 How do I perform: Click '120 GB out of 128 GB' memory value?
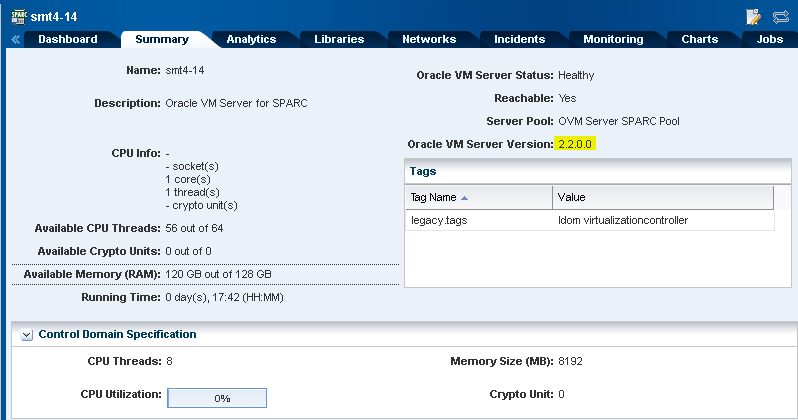pyautogui.click(x=218, y=274)
